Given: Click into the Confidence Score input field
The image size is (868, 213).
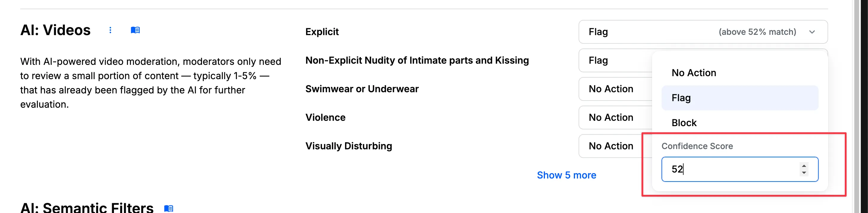Looking at the screenshot, I should pyautogui.click(x=728, y=169).
